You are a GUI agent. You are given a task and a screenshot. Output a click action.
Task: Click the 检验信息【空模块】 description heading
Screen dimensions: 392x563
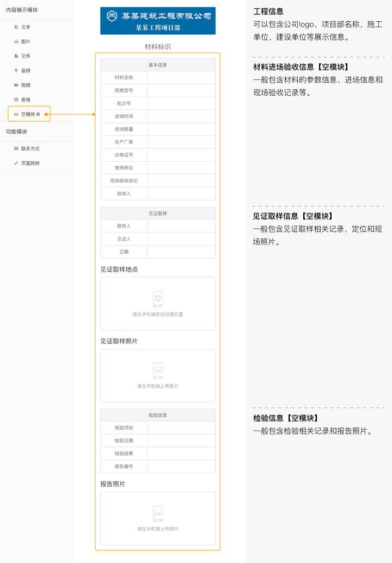pyautogui.click(x=286, y=418)
